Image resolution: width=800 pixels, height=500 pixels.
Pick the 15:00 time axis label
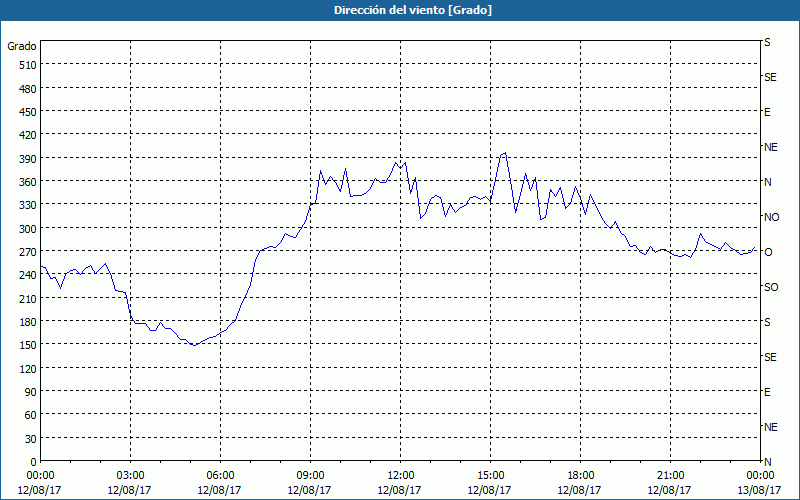(490, 475)
